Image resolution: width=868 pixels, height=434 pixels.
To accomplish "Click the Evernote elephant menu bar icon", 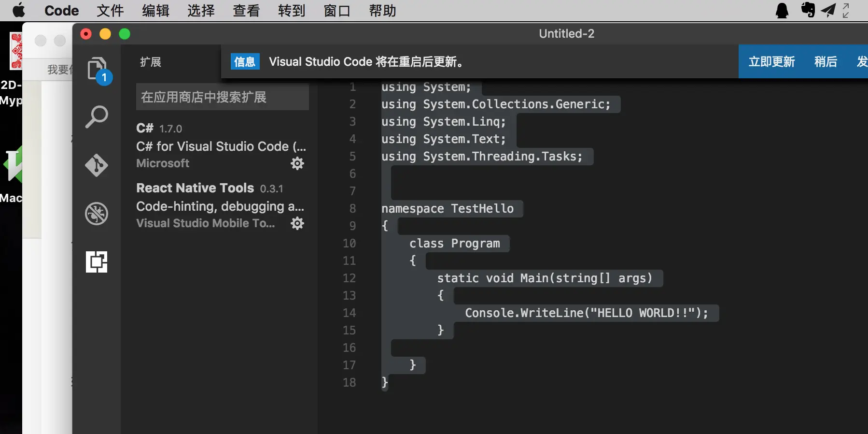I will [x=808, y=10].
